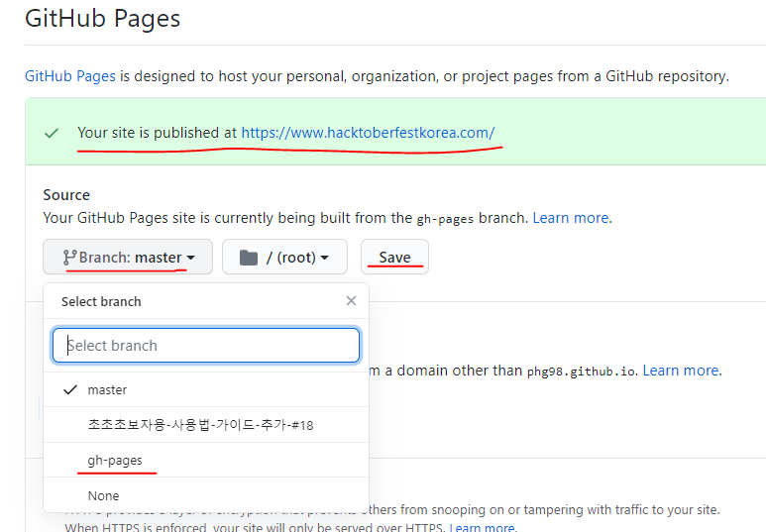Open the GitHub Pages documentation link
This screenshot has width=766, height=532.
(x=69, y=76)
